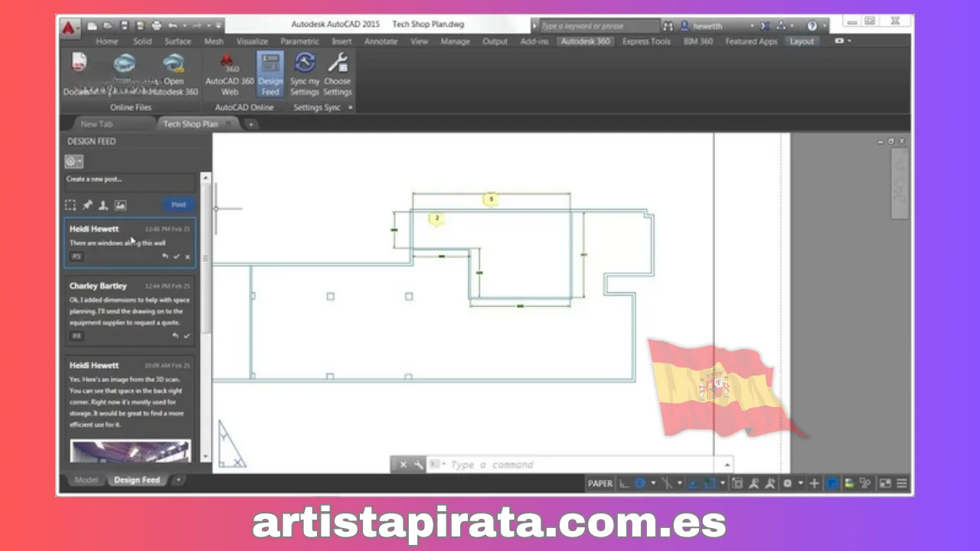Viewport: 980px width, 551px height.
Task: Click the pin point icon in Design Feed
Action: 87,205
